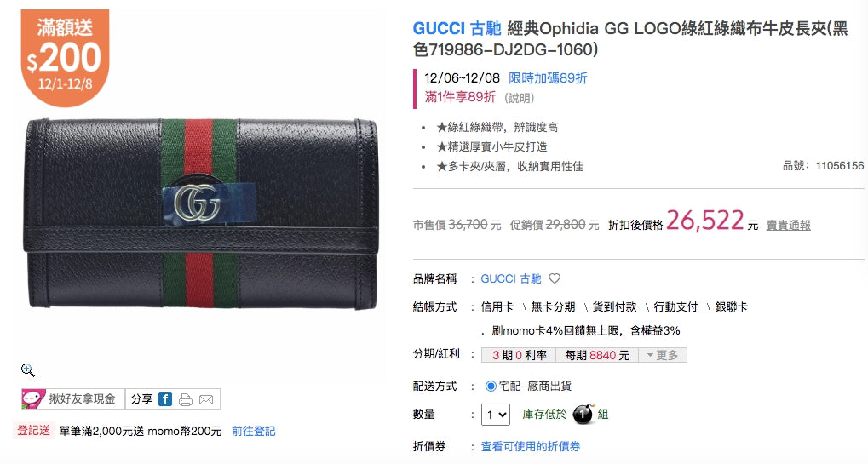The height and width of the screenshot is (464, 868).
Task: Click the pink 揪好友拿現金 mascot icon
Action: [32, 398]
